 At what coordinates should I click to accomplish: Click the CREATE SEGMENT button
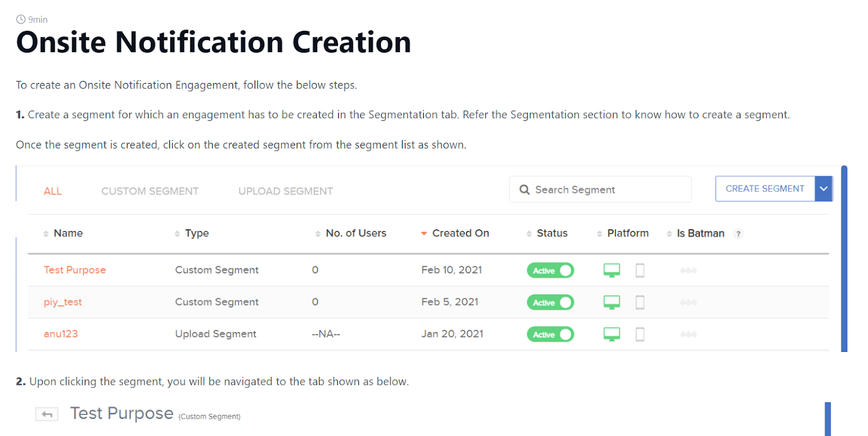(765, 188)
